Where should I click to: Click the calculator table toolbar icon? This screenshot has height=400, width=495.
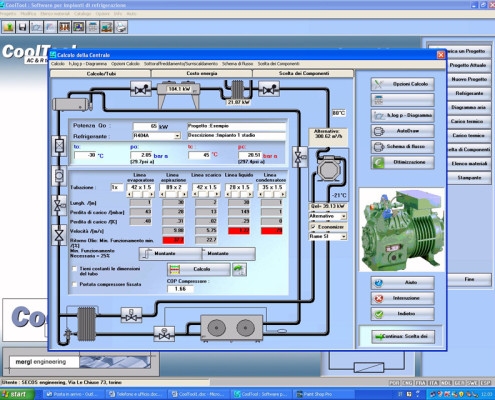point(93,27)
